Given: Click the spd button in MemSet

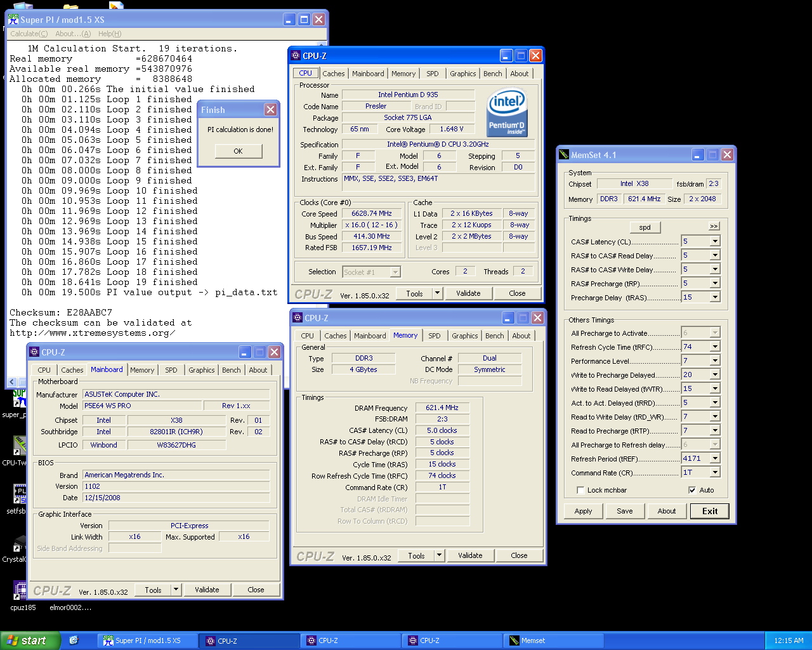Looking at the screenshot, I should (x=645, y=227).
